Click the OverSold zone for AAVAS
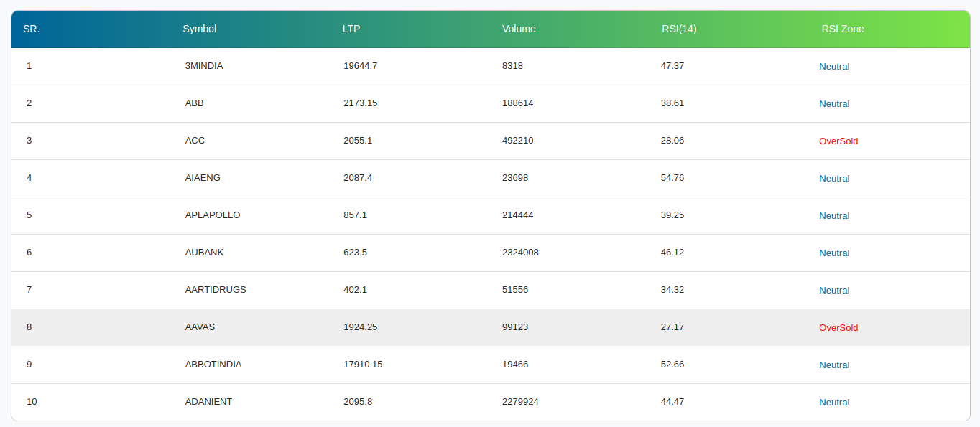Screen dimensions: 980x427 838,328
